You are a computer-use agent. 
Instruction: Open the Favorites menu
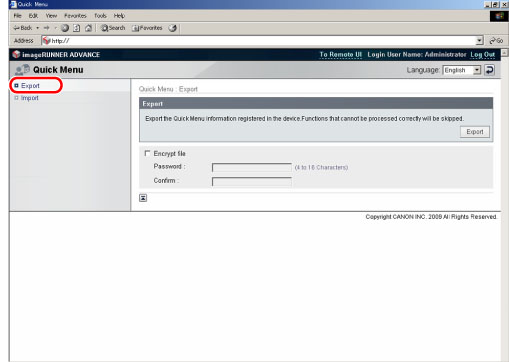[x=75, y=16]
